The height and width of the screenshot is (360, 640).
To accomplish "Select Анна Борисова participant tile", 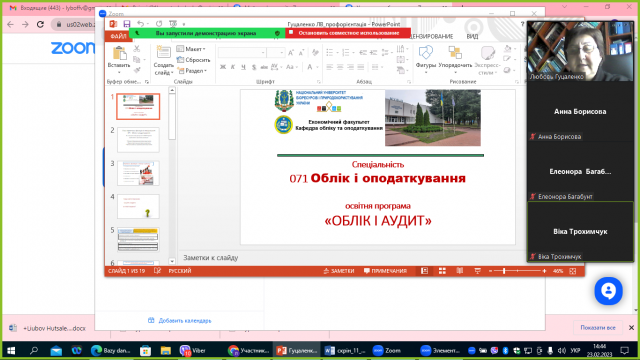I will click(580, 111).
